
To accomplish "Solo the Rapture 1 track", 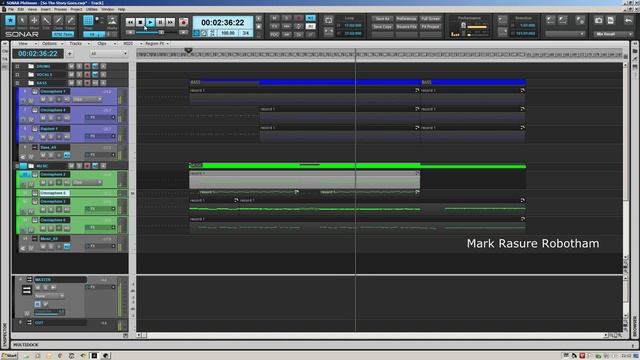I will 51,137.
